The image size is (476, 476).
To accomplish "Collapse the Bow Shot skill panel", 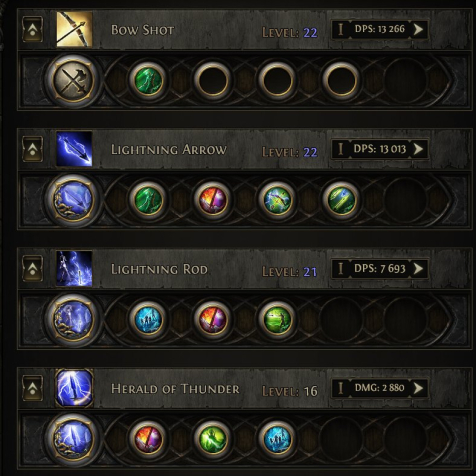I will [32, 29].
